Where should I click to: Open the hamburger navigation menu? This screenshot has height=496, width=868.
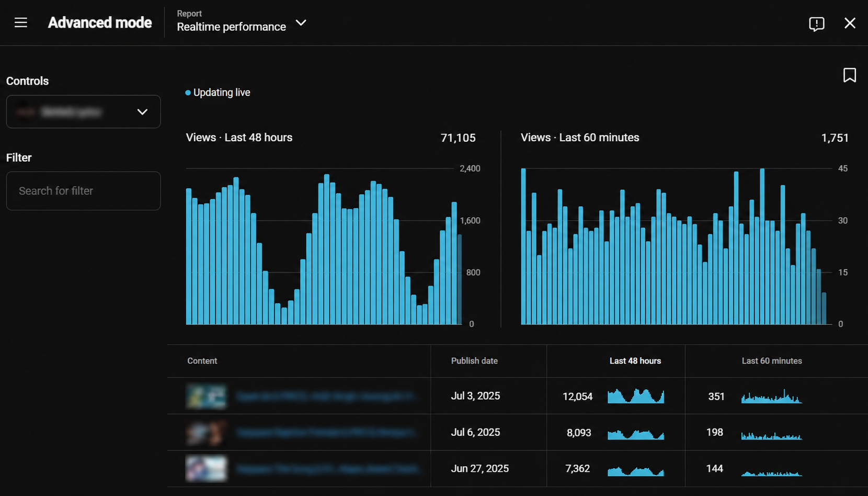tap(21, 22)
